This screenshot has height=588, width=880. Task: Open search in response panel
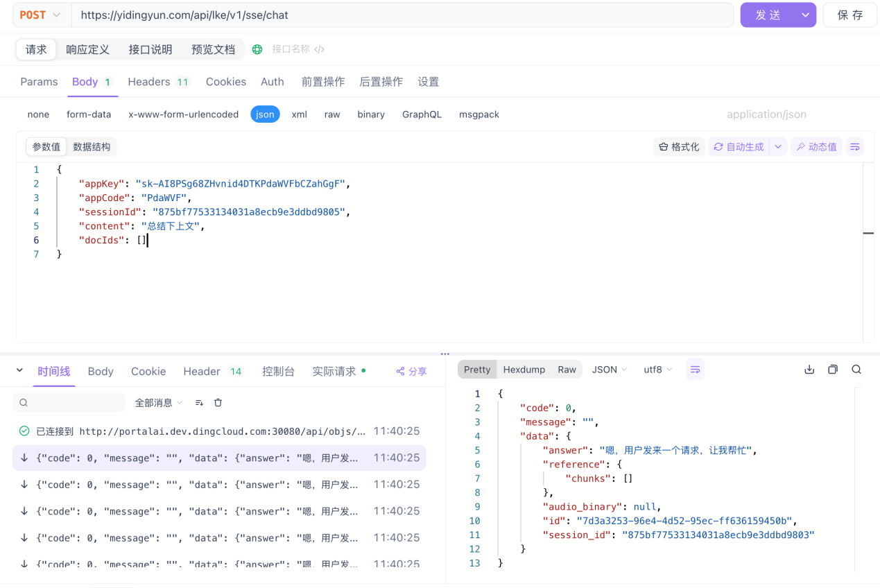[856, 370]
